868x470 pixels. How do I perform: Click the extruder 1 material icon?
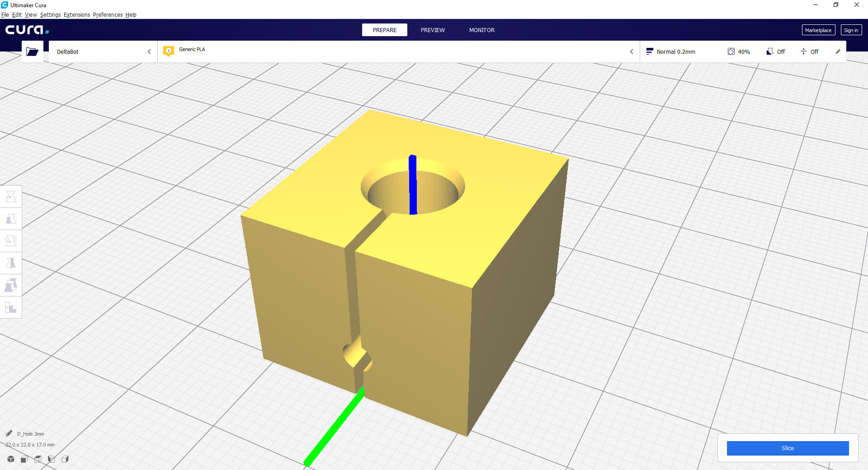[169, 51]
